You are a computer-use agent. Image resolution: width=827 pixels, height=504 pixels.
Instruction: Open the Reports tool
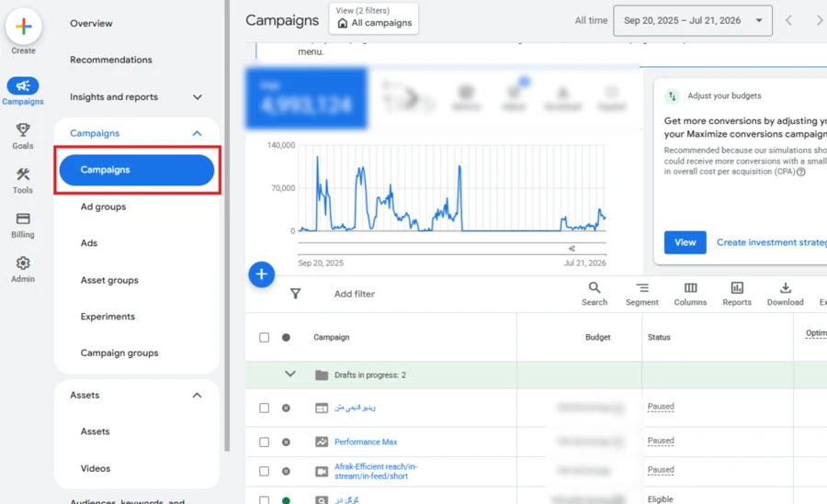pyautogui.click(x=737, y=294)
